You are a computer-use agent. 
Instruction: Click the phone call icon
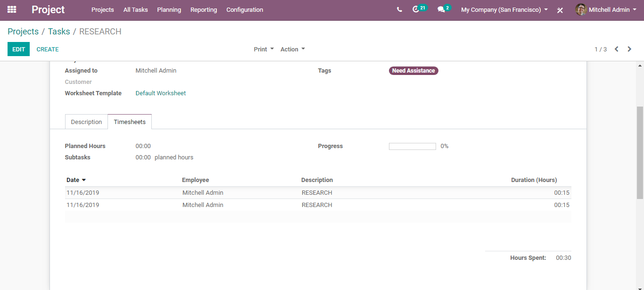tap(399, 9)
